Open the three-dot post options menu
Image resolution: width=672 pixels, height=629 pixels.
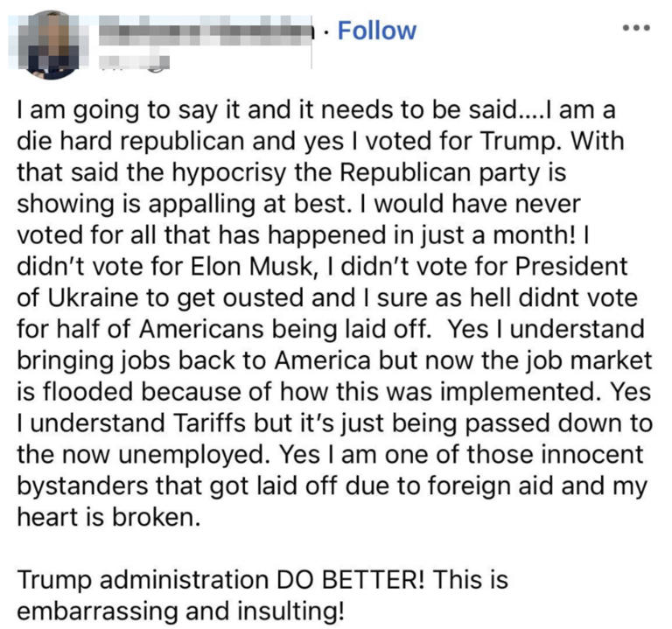[636, 28]
